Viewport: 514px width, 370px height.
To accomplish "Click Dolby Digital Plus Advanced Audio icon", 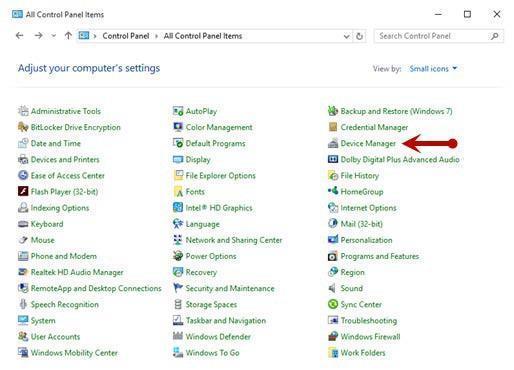I will (x=333, y=159).
